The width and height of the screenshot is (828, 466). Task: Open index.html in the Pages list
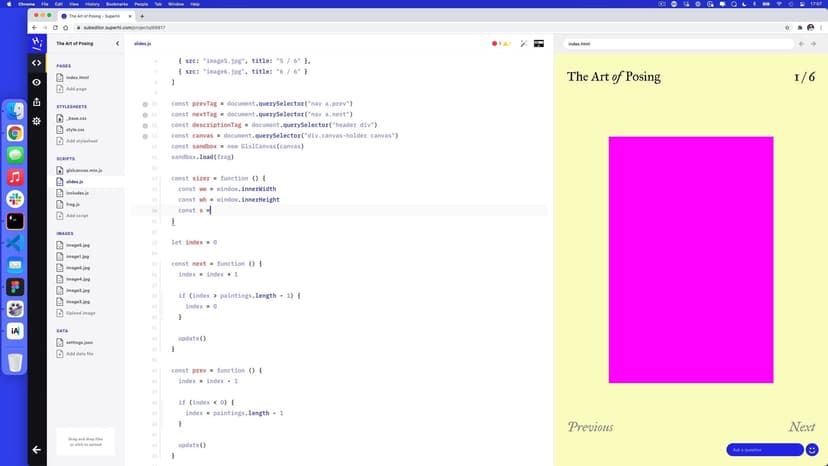(x=76, y=77)
